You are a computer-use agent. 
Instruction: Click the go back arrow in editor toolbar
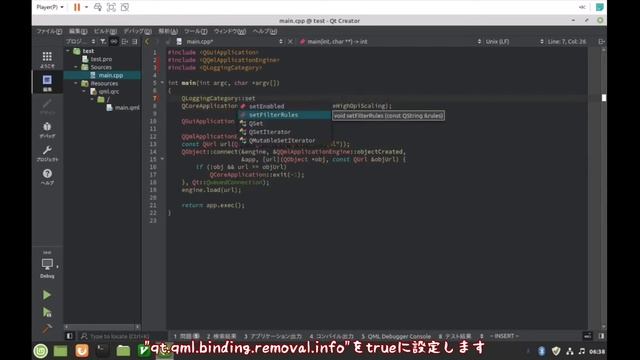click(x=147, y=41)
